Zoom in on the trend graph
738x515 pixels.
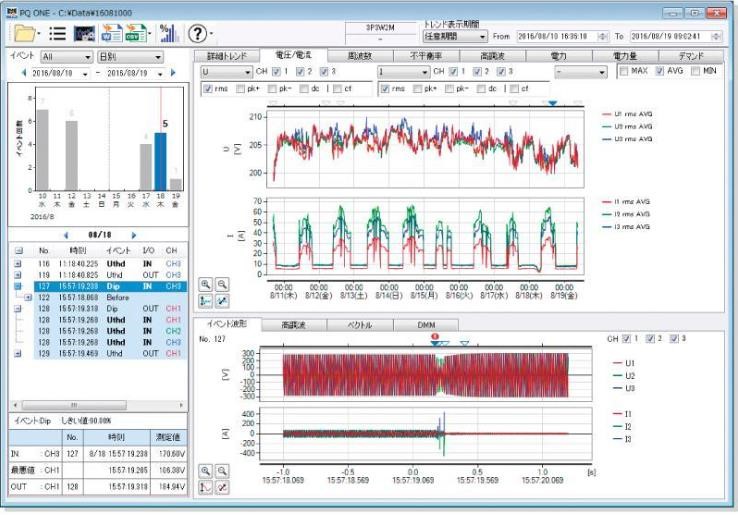[x=205, y=284]
